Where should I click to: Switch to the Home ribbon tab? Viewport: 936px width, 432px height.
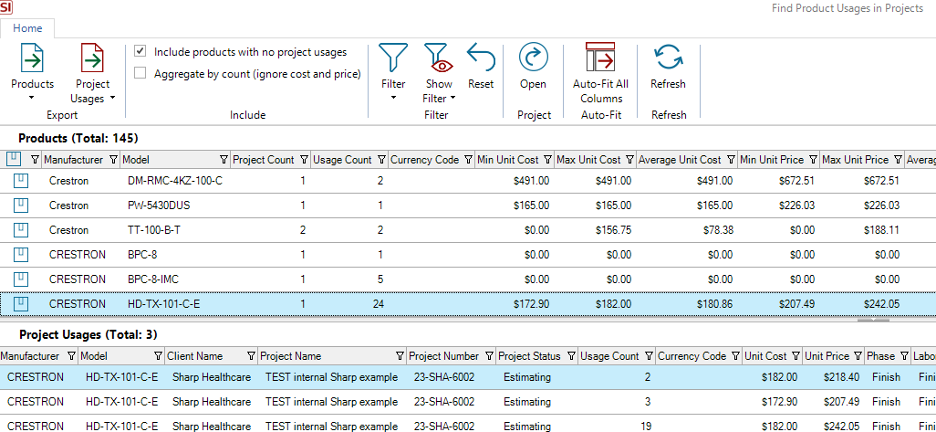[27, 29]
